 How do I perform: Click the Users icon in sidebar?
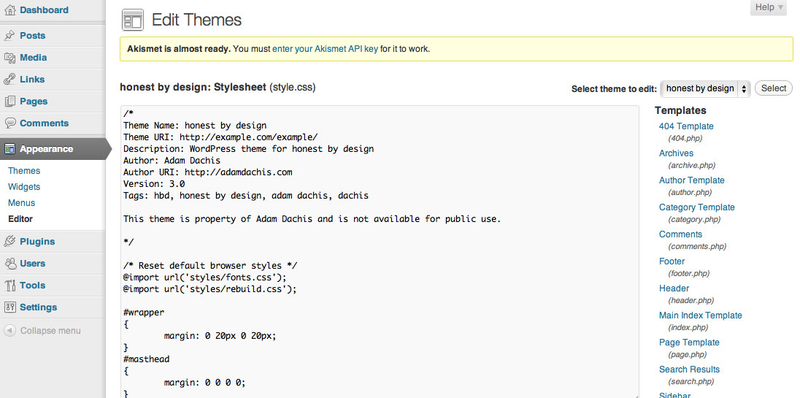10,264
